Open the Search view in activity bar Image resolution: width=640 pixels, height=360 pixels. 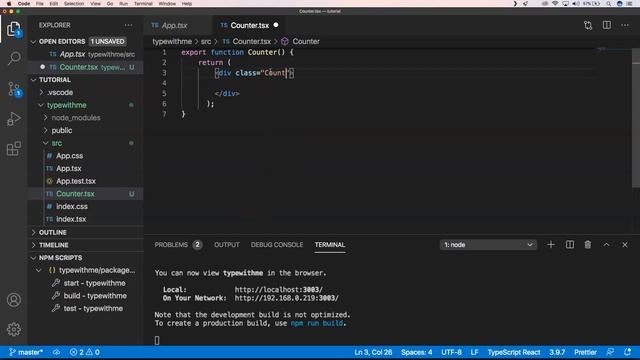(x=13, y=58)
